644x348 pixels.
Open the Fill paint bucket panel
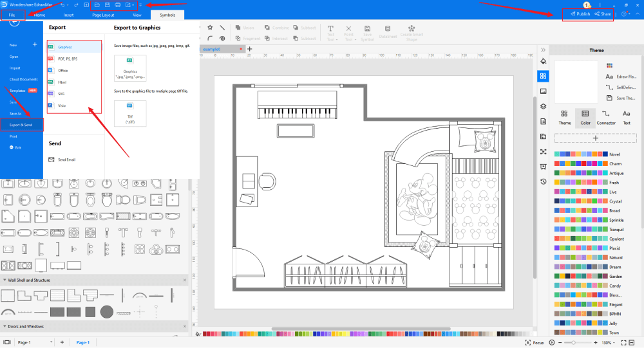coord(543,61)
